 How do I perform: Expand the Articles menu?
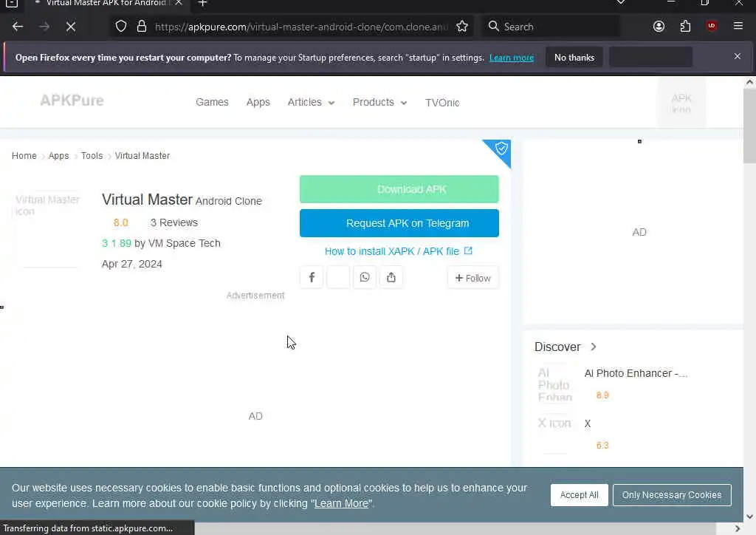311,102
